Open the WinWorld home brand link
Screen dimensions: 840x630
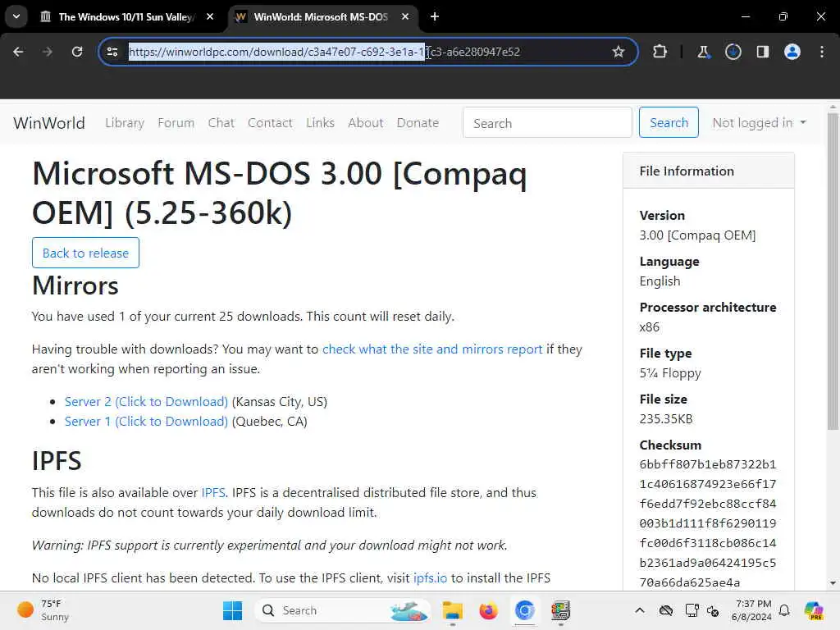tap(48, 123)
